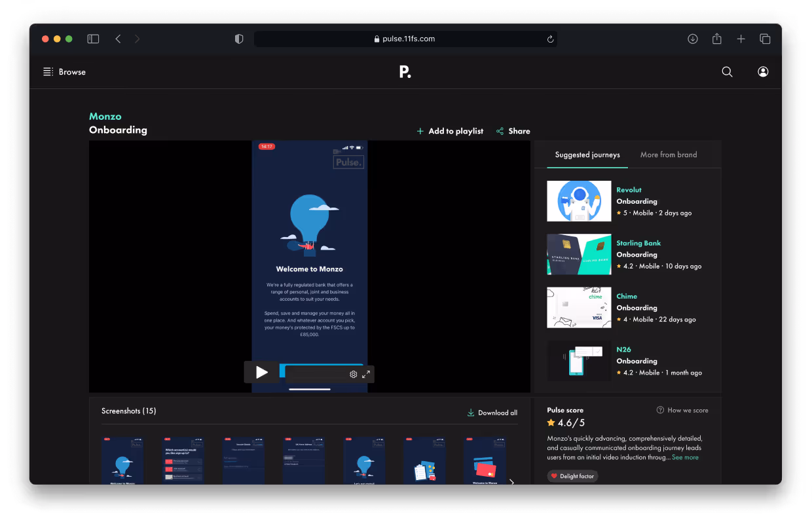Click the Chime journey thumbnail

pyautogui.click(x=579, y=307)
